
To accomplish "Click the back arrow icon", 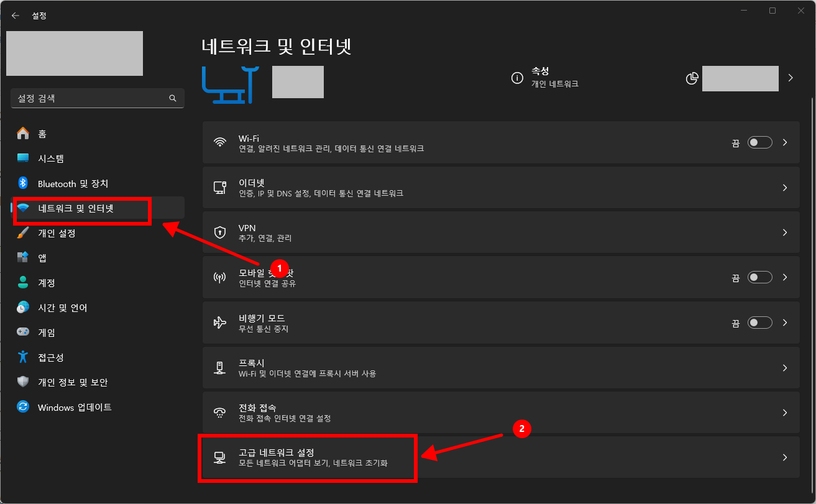I will click(16, 16).
